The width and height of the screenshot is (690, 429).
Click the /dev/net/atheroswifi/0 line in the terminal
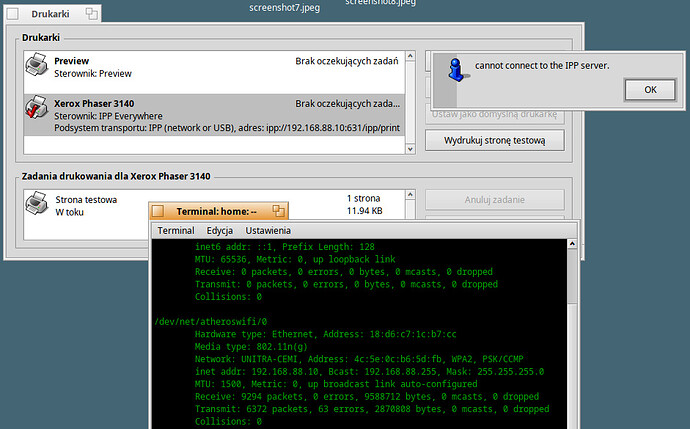(x=211, y=322)
